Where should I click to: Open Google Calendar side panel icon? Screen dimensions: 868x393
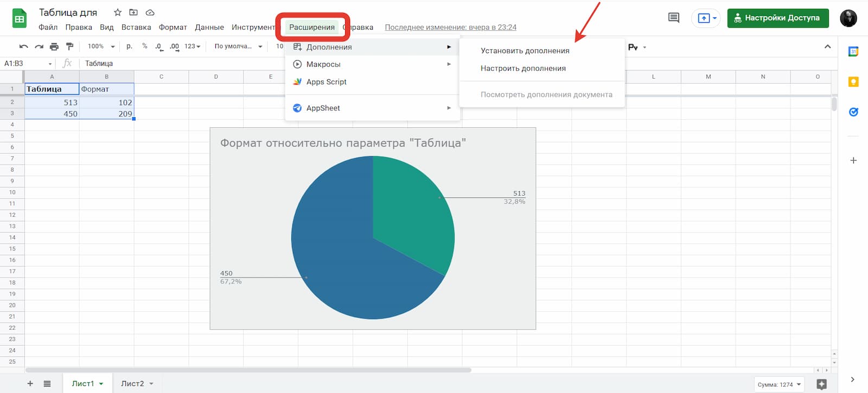pyautogui.click(x=853, y=51)
